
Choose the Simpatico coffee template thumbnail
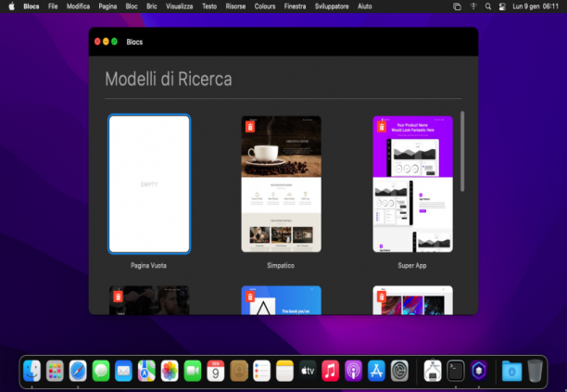coord(281,184)
